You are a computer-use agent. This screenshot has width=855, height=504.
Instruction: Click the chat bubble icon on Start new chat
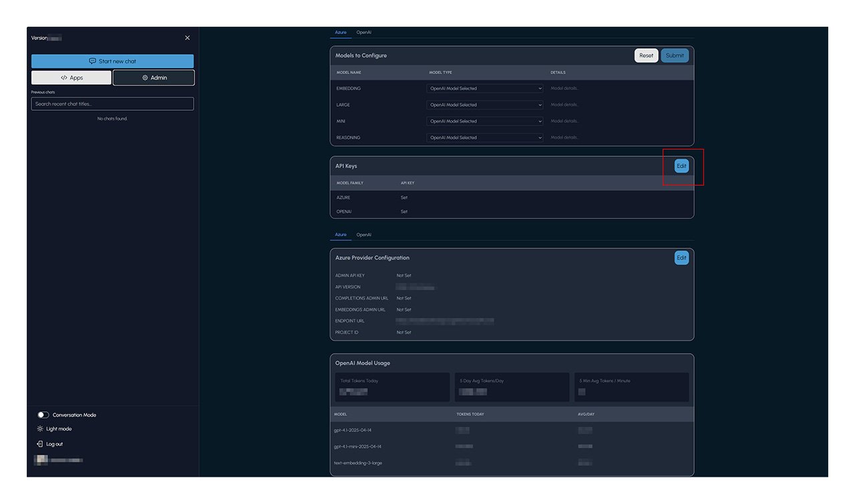[92, 61]
